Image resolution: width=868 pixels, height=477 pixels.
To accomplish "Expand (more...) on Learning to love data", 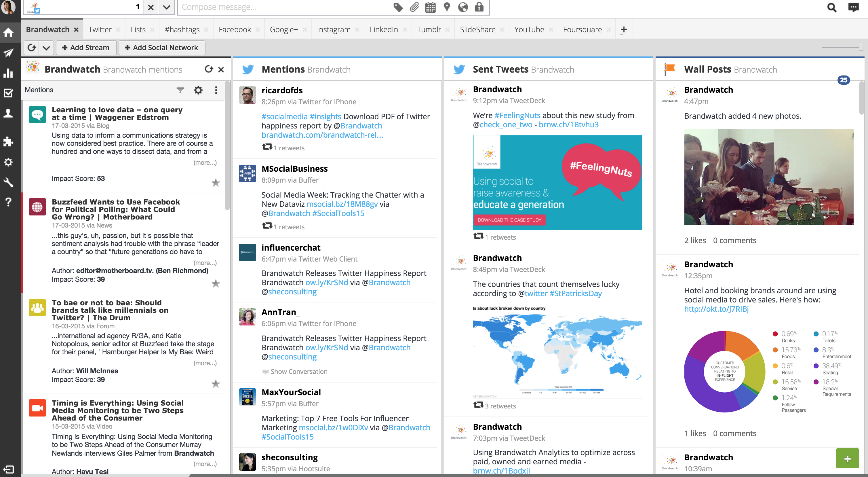I will click(205, 162).
